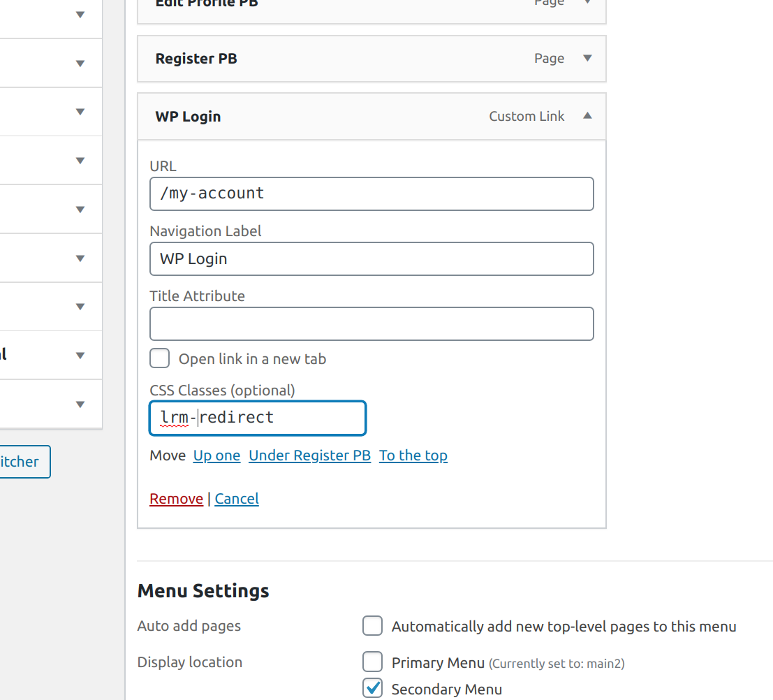
Task: Open the topmost sidebar dropdown arrow
Action: tap(80, 14)
